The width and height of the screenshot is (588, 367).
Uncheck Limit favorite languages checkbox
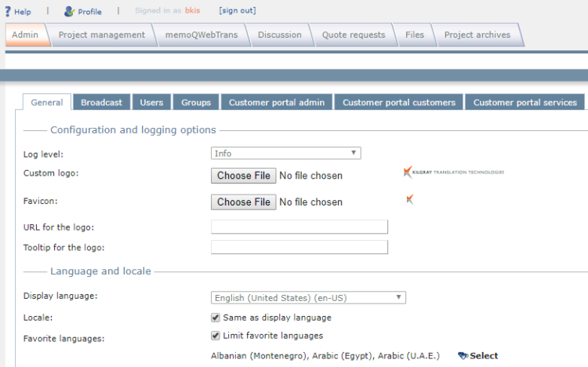pyautogui.click(x=216, y=336)
